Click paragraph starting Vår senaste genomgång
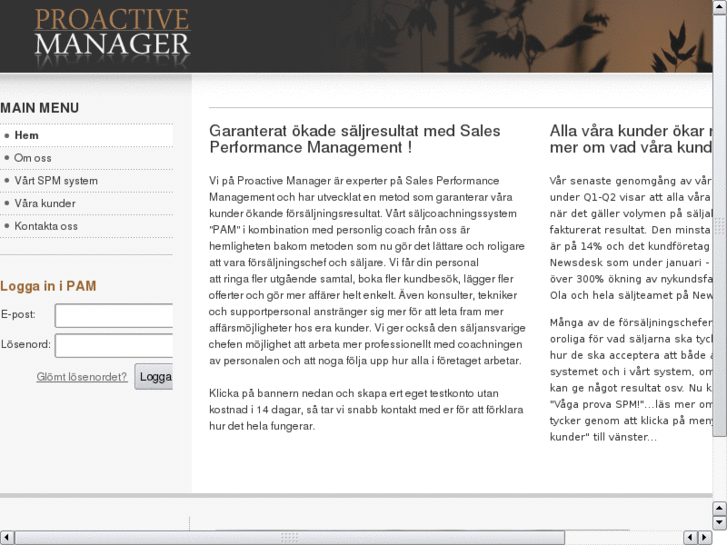This screenshot has height=545, width=727. pyautogui.click(x=631, y=238)
